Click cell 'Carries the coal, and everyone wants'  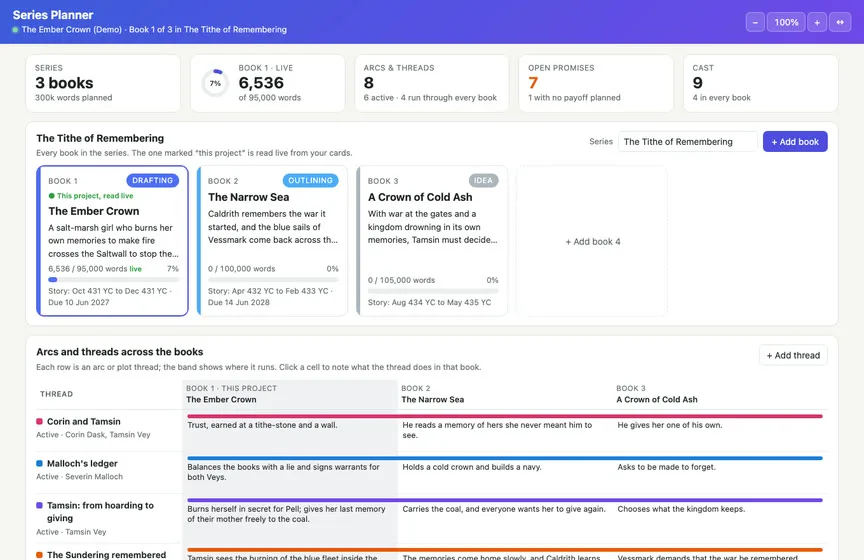click(505, 518)
